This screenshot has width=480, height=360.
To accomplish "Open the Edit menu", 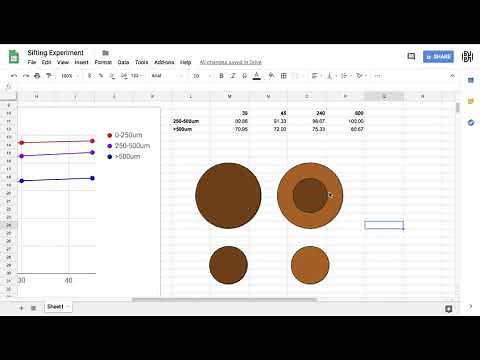I will coord(46,62).
